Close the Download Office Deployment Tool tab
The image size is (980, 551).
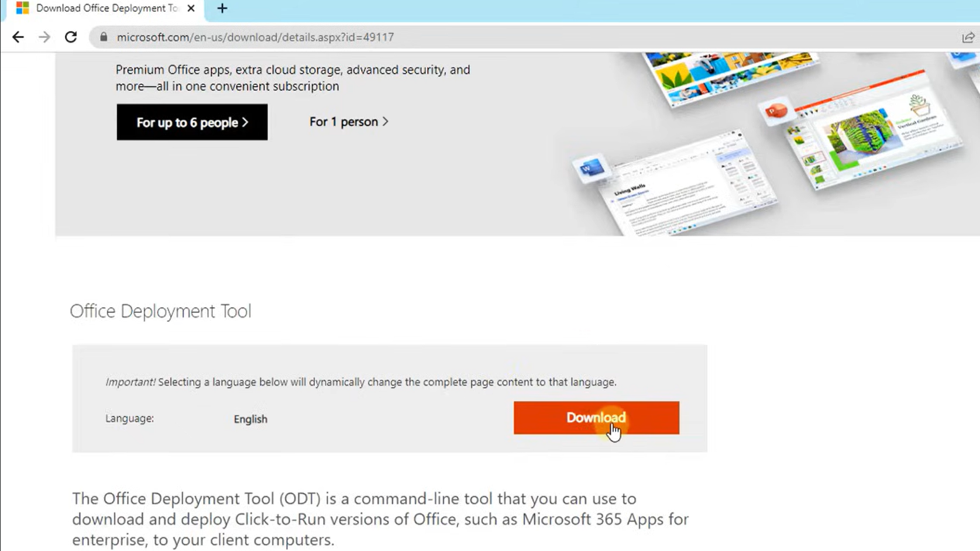(191, 8)
